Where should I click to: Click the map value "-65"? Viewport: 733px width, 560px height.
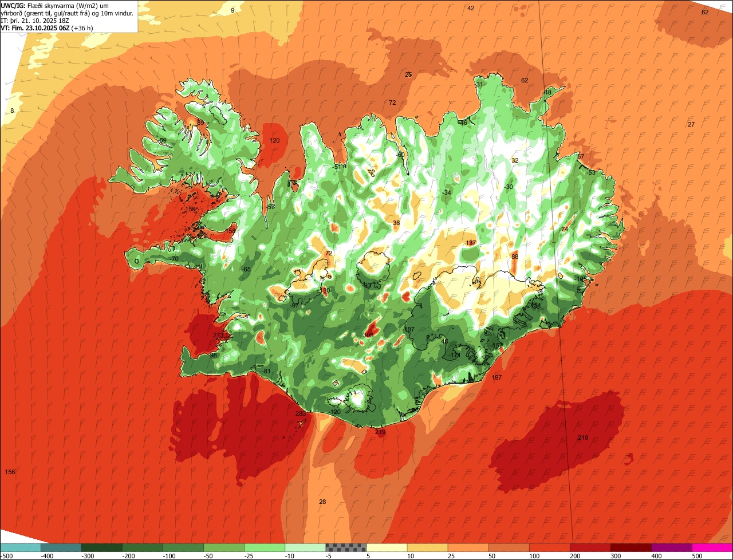(x=246, y=269)
